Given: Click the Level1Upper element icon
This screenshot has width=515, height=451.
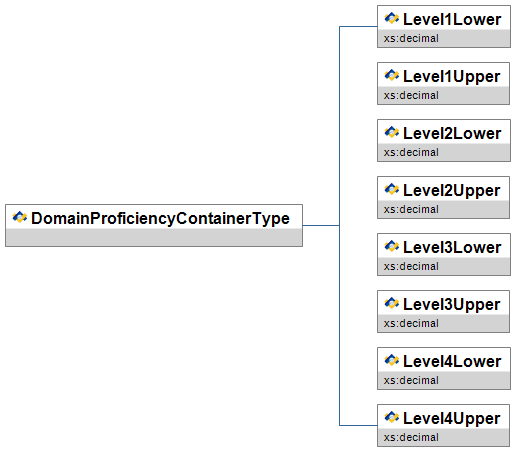Looking at the screenshot, I should tap(391, 75).
